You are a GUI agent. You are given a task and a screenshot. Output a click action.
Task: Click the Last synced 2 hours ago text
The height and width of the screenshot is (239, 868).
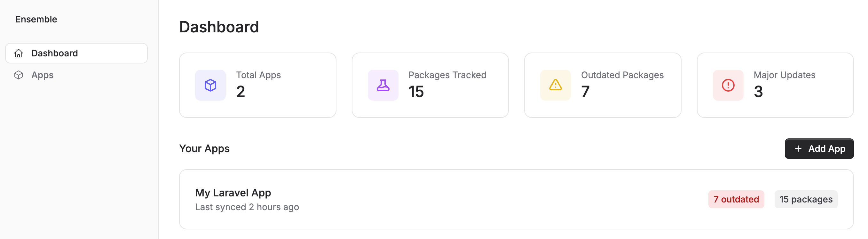point(247,207)
